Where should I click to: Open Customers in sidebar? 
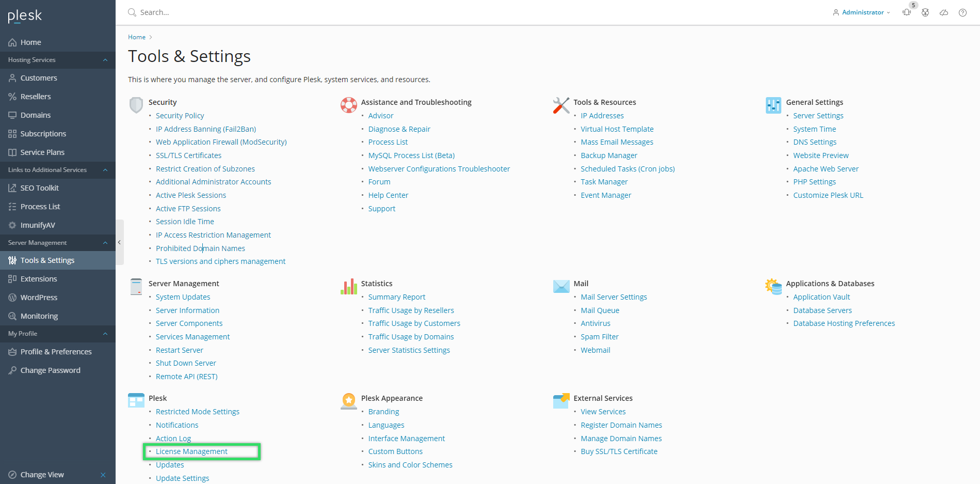coord(58,78)
